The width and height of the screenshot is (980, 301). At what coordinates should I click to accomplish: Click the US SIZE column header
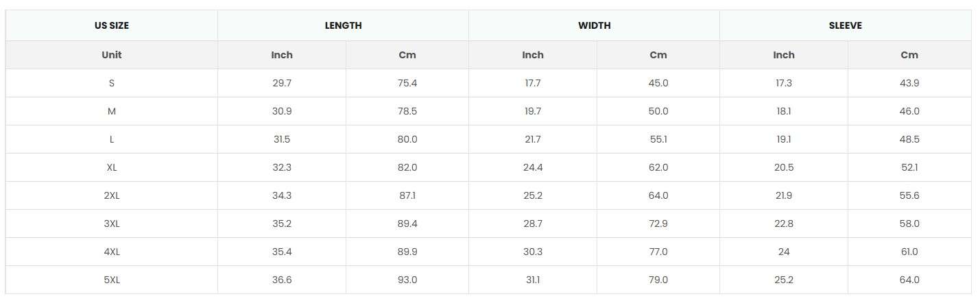112,25
